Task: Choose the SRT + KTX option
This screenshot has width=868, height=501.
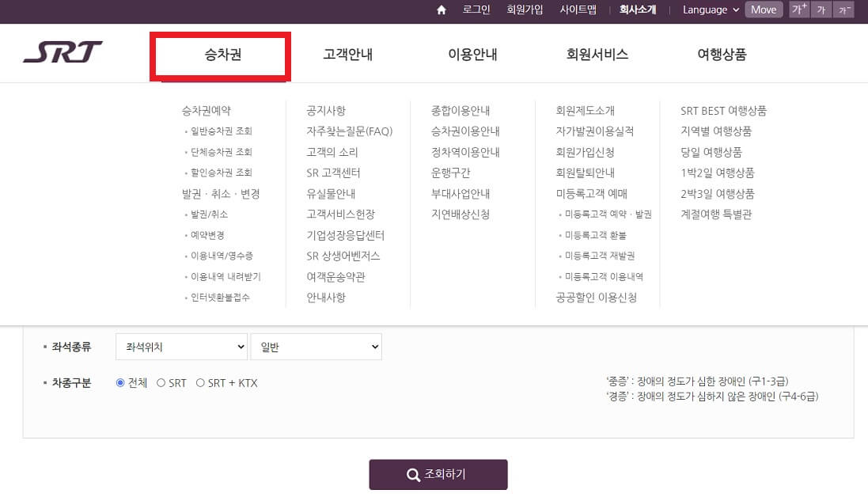Action: pyautogui.click(x=201, y=383)
